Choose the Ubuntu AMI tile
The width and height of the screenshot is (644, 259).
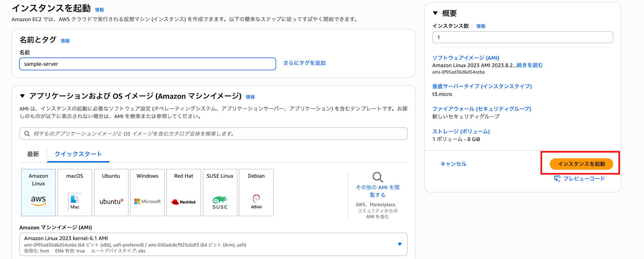coord(111,192)
